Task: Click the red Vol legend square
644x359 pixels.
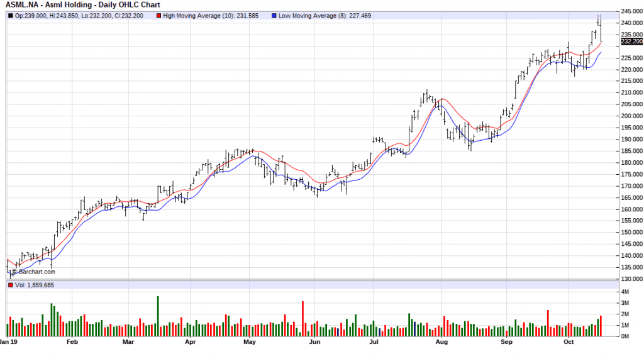Action: (x=9, y=286)
